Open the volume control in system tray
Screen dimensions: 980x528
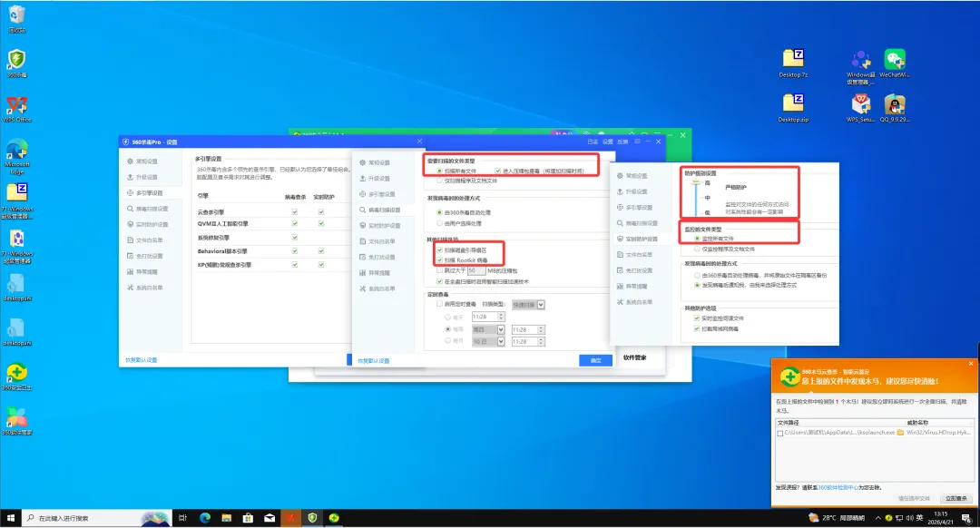click(x=909, y=518)
